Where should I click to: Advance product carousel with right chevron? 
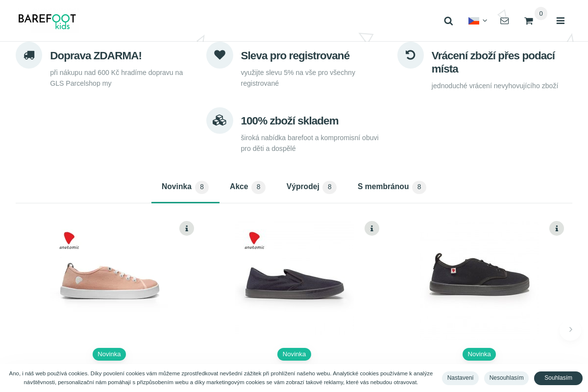[570, 330]
